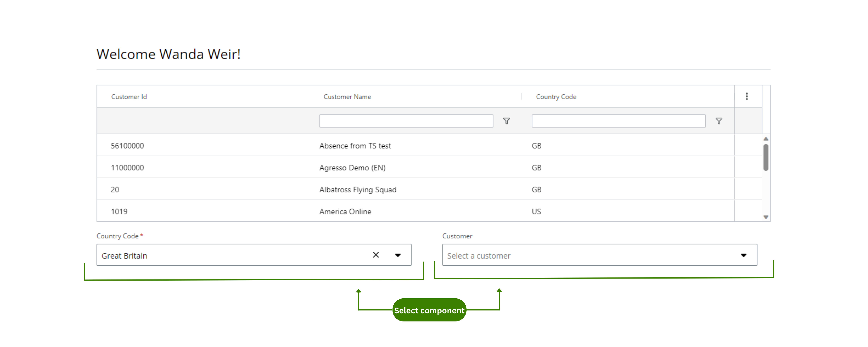Screen dimensions: 868x347
Task: Click the row showing customer 56100000
Action: coord(128,145)
